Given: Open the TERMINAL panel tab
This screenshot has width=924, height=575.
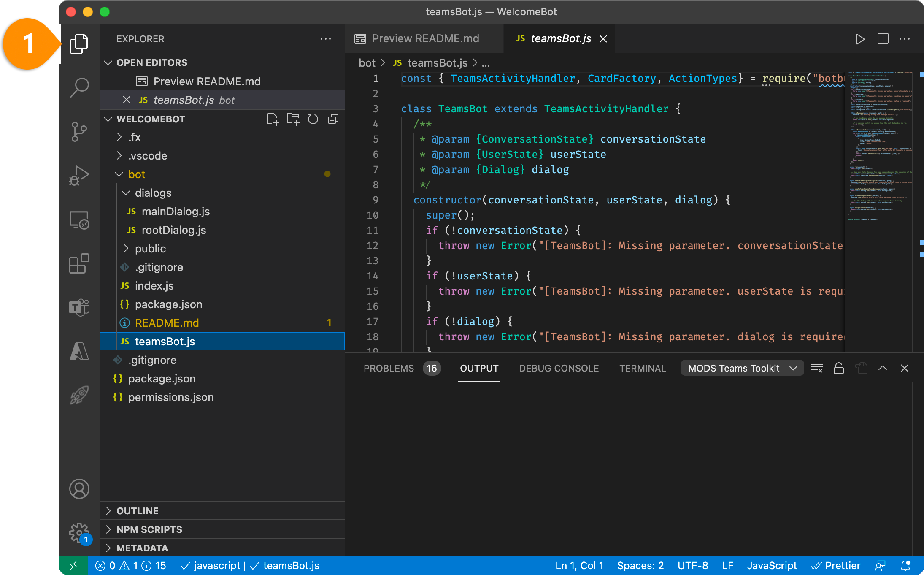Looking at the screenshot, I should point(643,368).
